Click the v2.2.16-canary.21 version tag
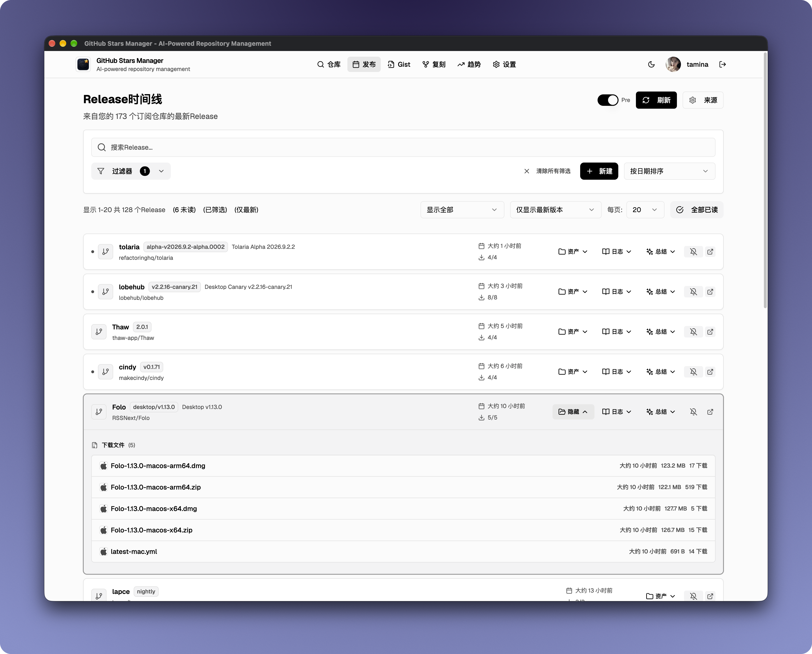812x654 pixels. 174,287
